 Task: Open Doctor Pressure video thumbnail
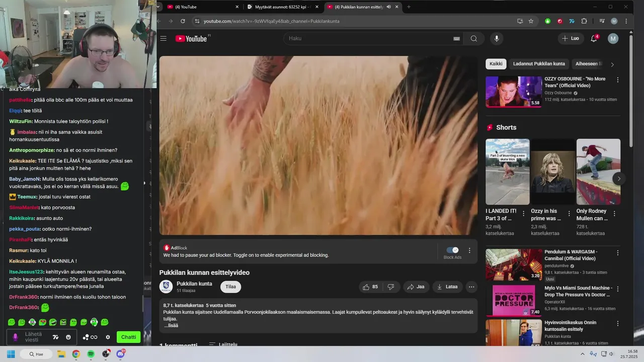(x=514, y=301)
